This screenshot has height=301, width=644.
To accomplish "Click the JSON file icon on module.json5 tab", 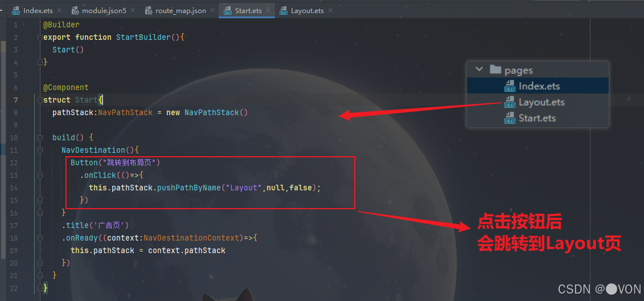I will 76,11.
